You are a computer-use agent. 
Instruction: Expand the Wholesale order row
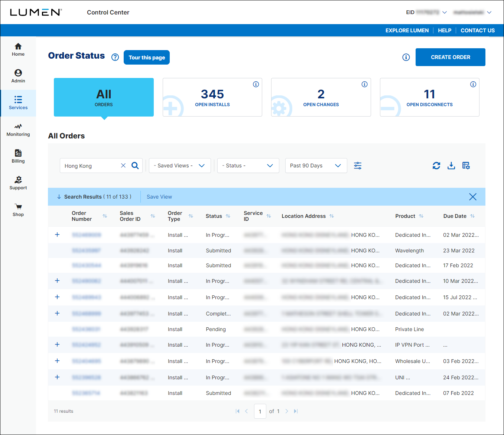pos(57,361)
